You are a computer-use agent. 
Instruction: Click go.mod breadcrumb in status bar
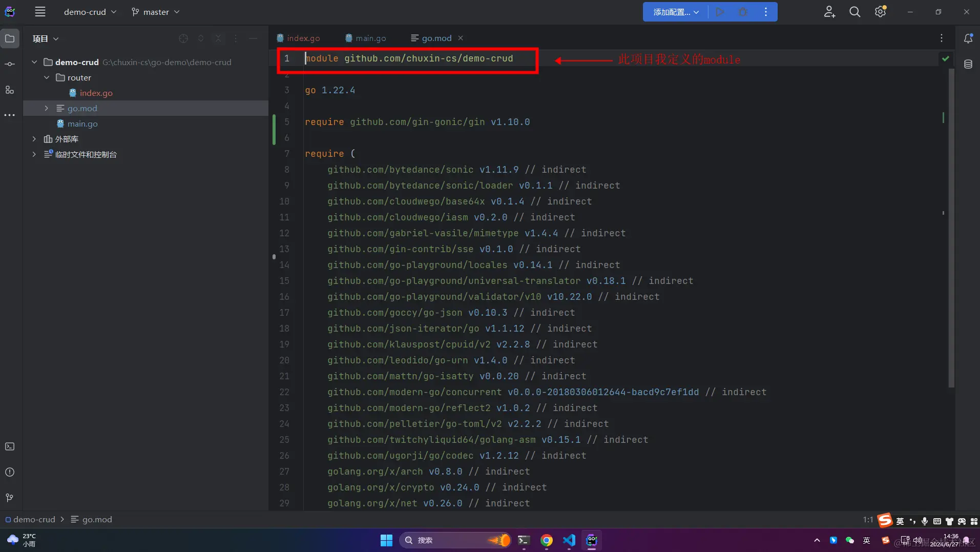point(92,519)
